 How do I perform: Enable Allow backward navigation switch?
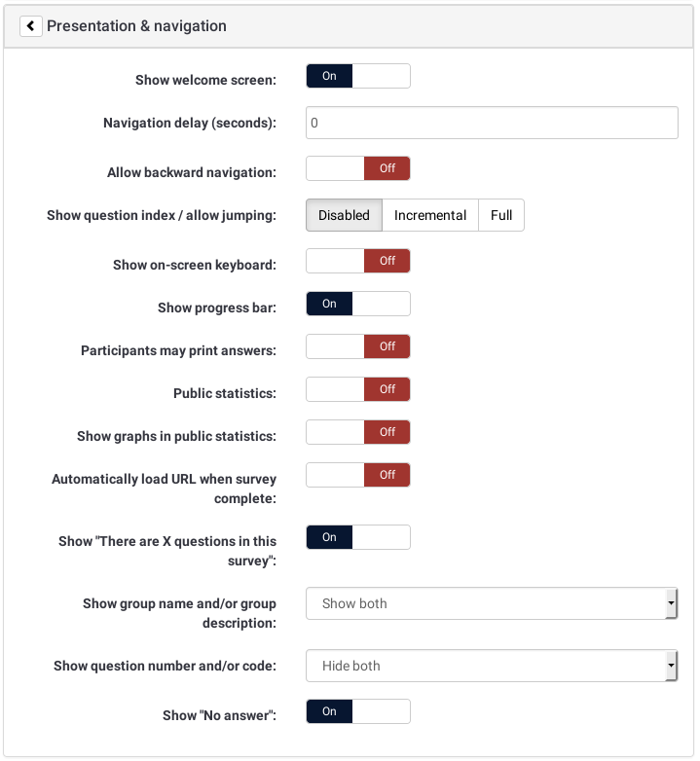tap(358, 168)
